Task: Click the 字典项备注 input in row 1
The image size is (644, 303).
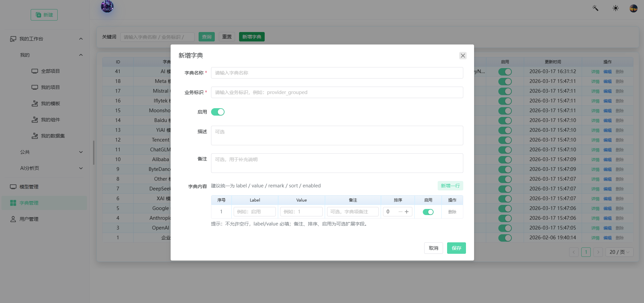Action: 353,212
